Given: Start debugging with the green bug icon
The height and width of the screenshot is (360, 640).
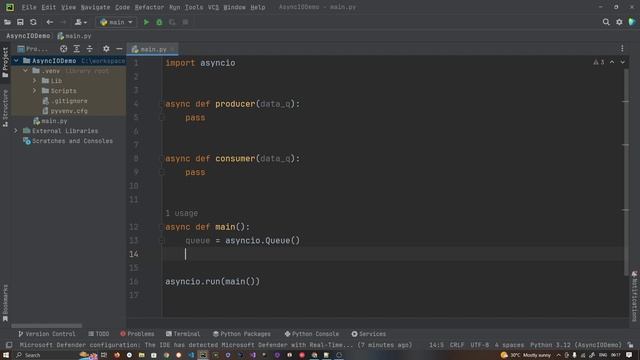Looking at the screenshot, I should (159, 22).
